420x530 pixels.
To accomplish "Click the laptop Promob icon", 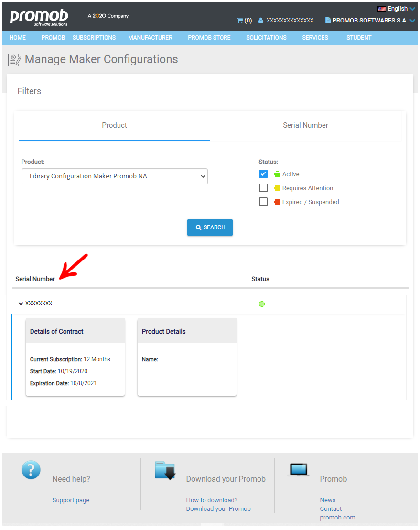I will (x=299, y=469).
